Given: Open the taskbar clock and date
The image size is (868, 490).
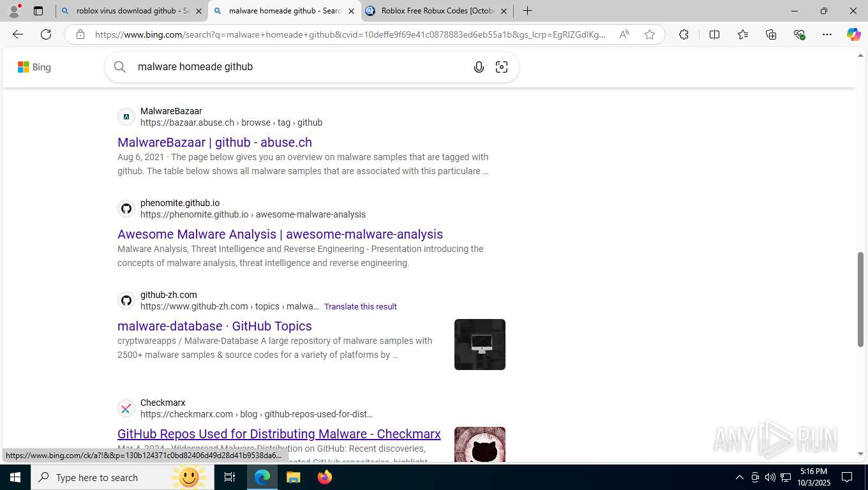Looking at the screenshot, I should [813, 477].
